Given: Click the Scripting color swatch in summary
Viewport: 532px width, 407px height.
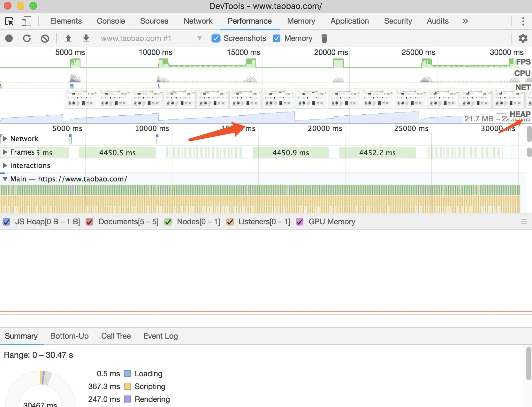Looking at the screenshot, I should pyautogui.click(x=127, y=386).
